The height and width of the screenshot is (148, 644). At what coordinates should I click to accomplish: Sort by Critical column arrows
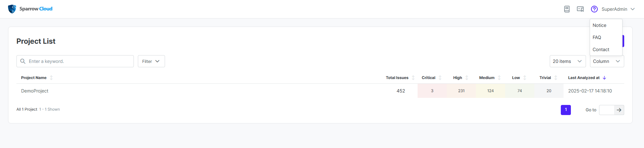pyautogui.click(x=440, y=78)
